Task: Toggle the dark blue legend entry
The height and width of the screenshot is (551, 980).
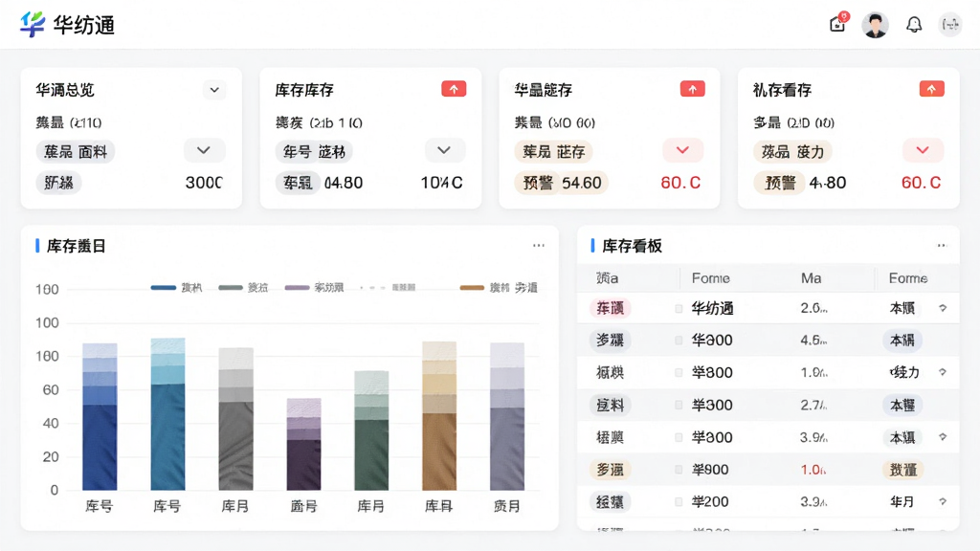Action: coord(177,287)
